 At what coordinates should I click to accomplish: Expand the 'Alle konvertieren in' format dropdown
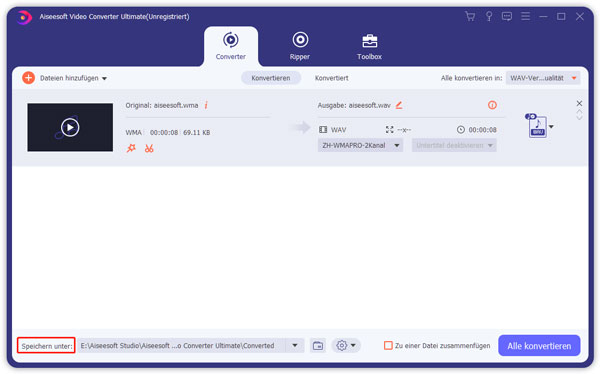pyautogui.click(x=543, y=78)
